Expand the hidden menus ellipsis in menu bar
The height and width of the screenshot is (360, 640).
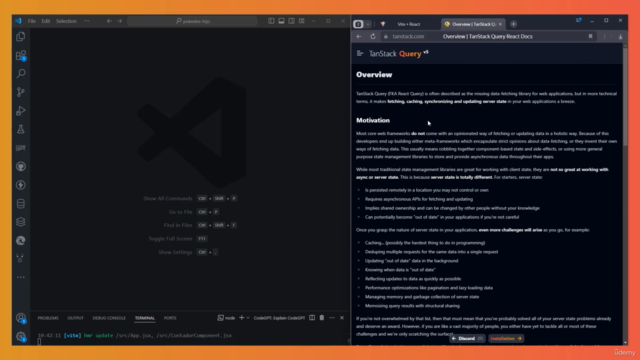tap(87, 21)
